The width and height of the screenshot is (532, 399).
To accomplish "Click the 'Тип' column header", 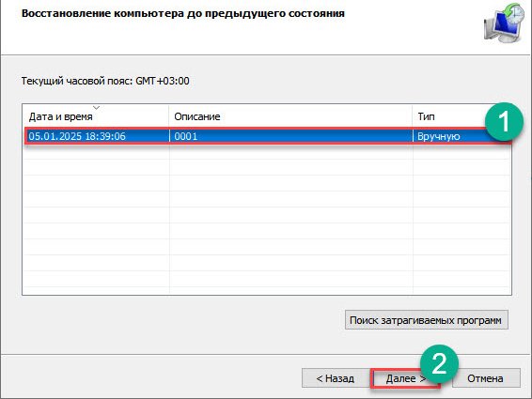I will pyautogui.click(x=462, y=116).
